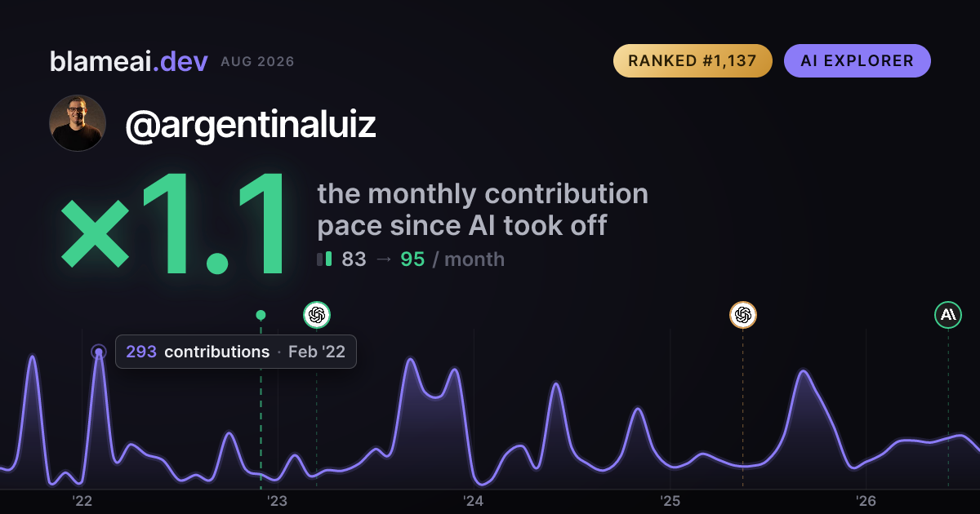Click the AI EXPLORER purple badge
Viewport: 980px width, 514px height.
857,61
